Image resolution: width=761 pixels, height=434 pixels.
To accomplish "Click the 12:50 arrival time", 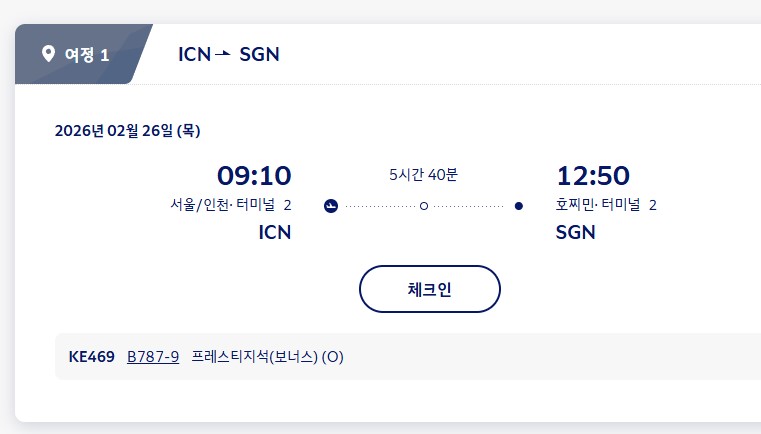I will coord(593,176).
